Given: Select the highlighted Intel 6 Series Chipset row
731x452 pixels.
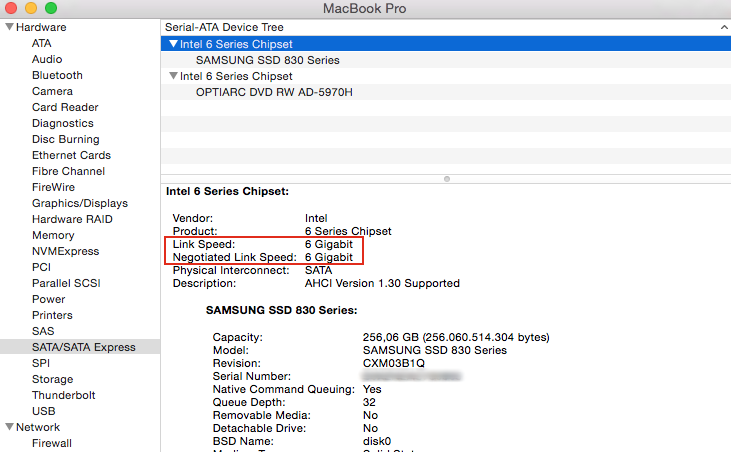Looking at the screenshot, I should click(x=446, y=44).
